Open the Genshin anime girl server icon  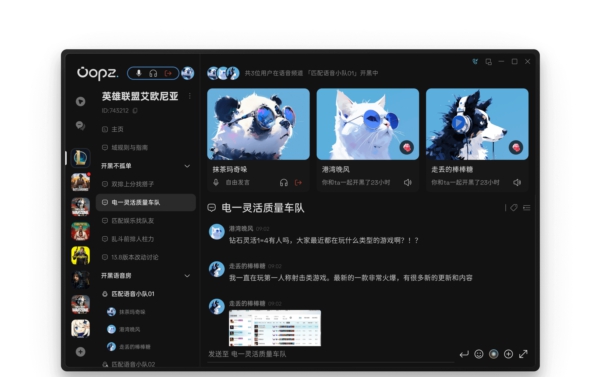80,329
